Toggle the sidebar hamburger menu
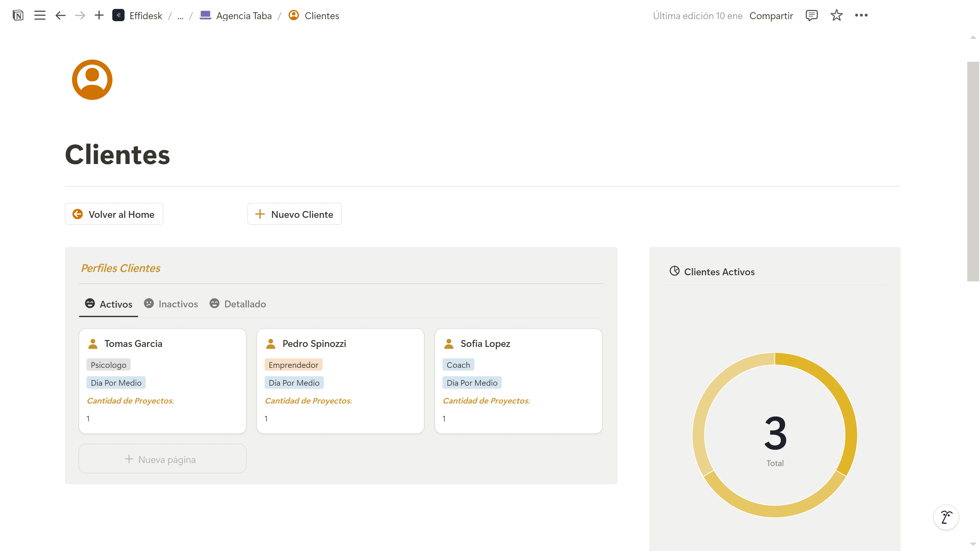Screen dimensions: 980x551 pyautogui.click(x=40, y=16)
